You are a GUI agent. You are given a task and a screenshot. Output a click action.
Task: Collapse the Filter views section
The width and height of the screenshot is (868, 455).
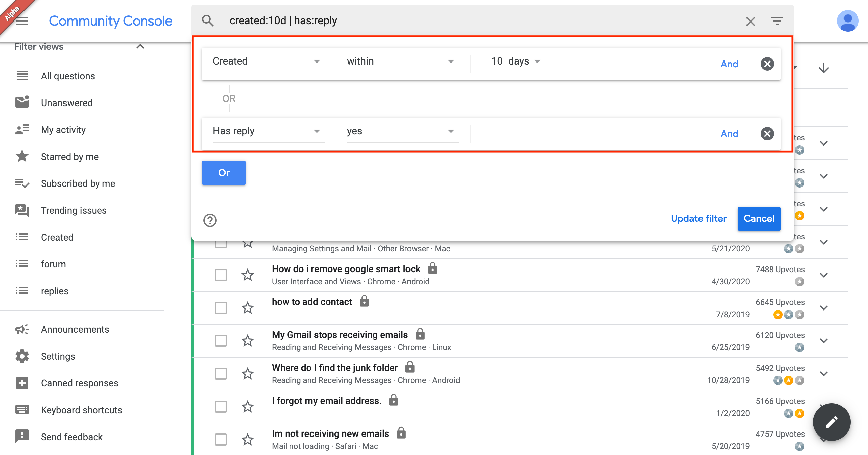point(140,47)
